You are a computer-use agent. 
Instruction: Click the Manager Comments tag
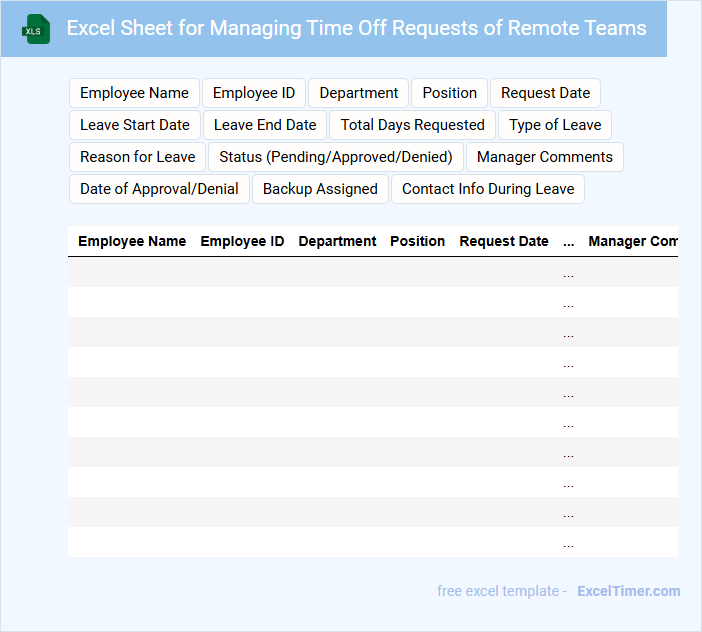545,157
